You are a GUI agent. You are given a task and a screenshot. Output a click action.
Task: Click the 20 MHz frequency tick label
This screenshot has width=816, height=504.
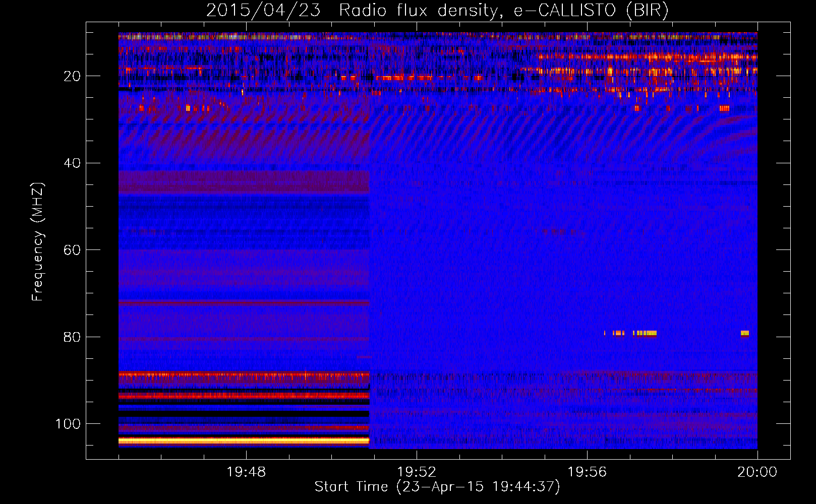point(72,76)
